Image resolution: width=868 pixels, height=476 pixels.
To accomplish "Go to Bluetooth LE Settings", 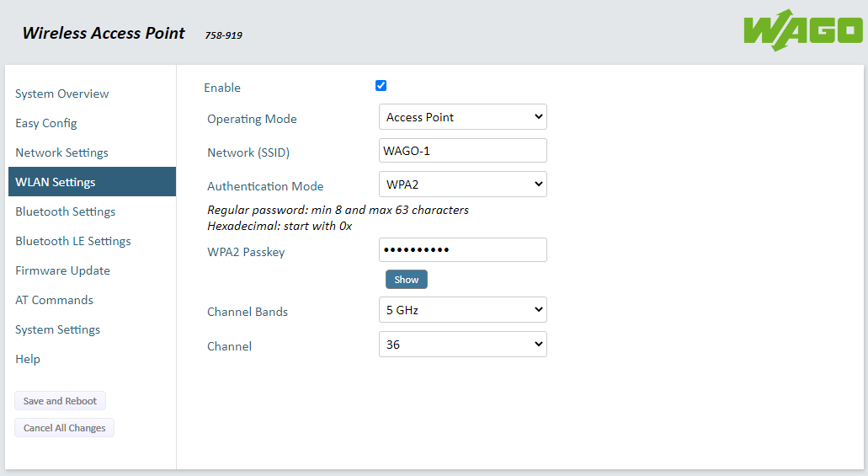I will tap(73, 241).
